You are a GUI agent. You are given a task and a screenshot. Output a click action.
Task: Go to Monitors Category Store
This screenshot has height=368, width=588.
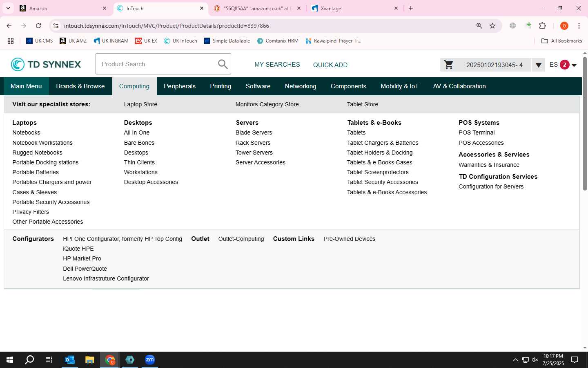267,104
